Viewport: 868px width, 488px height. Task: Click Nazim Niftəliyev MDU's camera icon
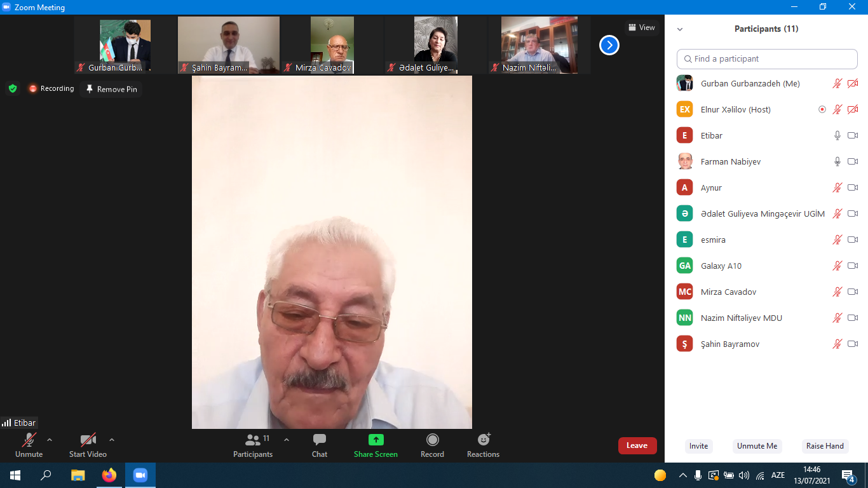click(x=853, y=318)
